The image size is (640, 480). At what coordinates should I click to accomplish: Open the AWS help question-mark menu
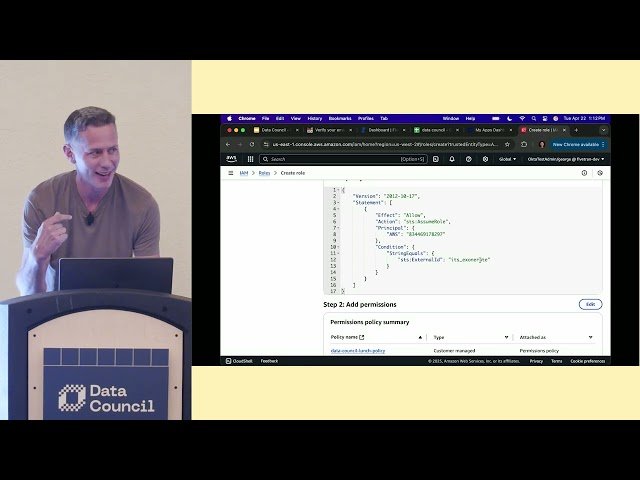pyautogui.click(x=469, y=159)
